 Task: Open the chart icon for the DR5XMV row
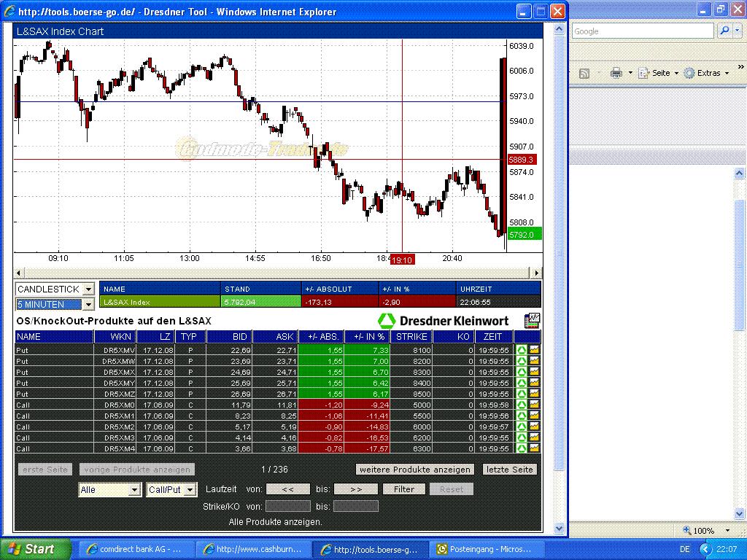(x=535, y=350)
